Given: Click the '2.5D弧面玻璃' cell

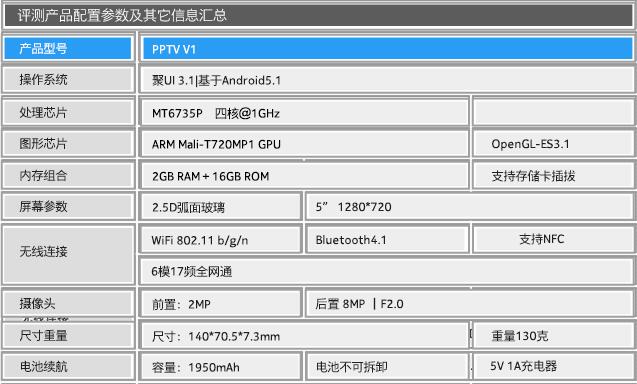Looking at the screenshot, I should [221, 207].
